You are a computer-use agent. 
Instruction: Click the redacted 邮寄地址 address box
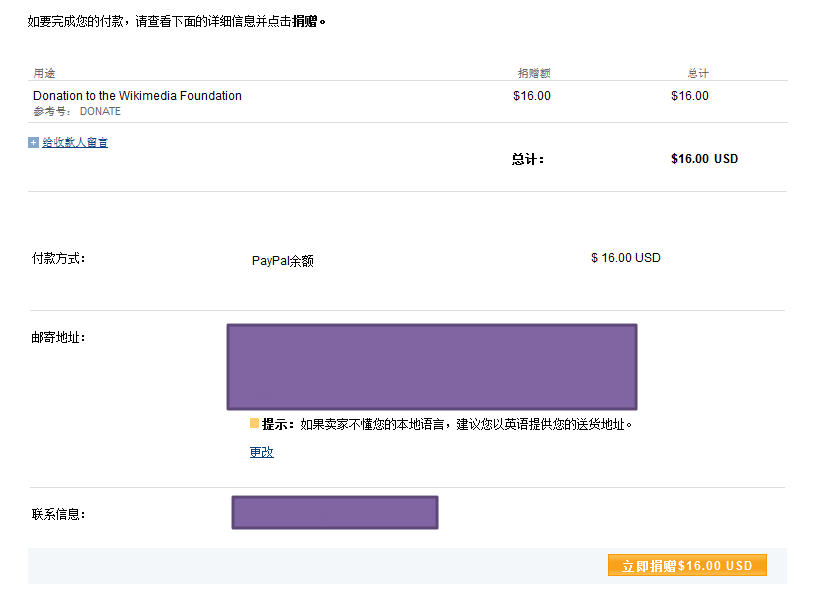pyautogui.click(x=431, y=366)
